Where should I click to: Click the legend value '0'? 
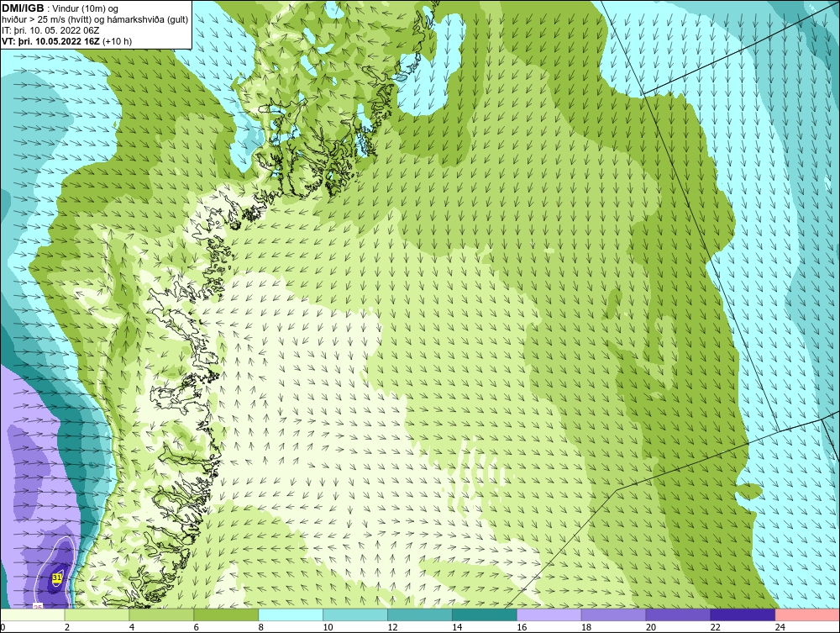(3, 627)
